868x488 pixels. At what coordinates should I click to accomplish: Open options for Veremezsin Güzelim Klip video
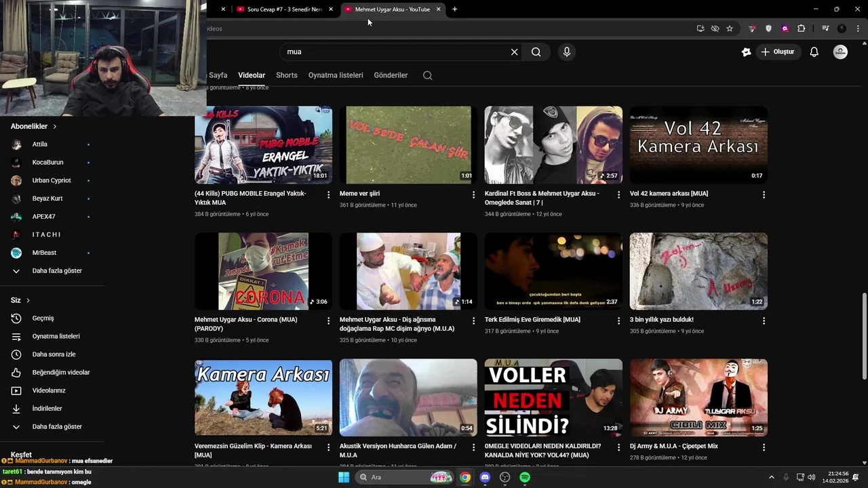tap(329, 447)
